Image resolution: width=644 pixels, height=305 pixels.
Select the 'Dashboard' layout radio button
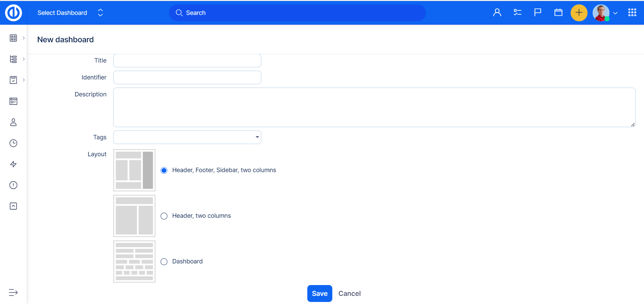(164, 262)
